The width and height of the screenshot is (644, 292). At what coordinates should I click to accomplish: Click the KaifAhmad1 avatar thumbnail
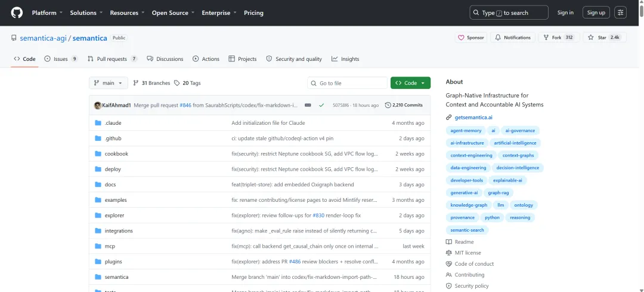tap(98, 105)
